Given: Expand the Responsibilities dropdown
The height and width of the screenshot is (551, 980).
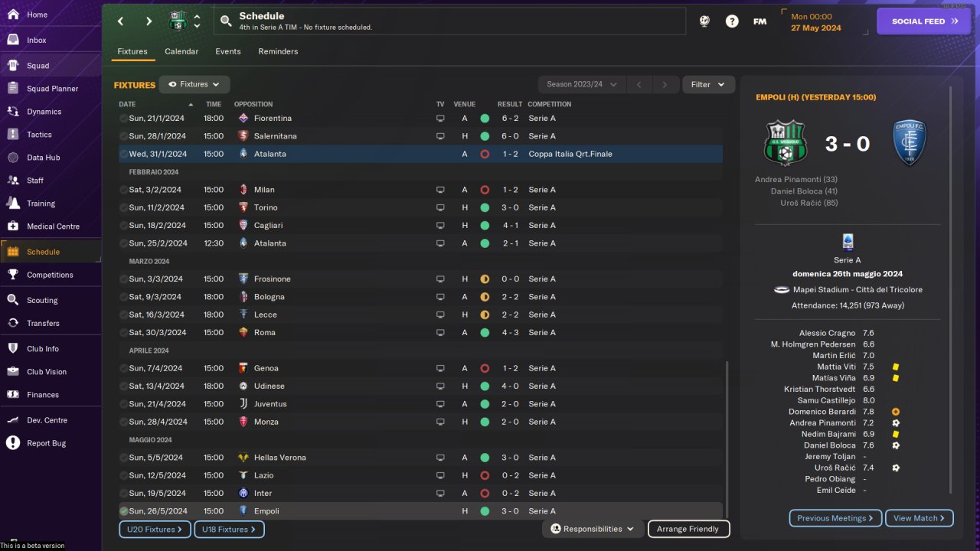Looking at the screenshot, I should pos(593,529).
